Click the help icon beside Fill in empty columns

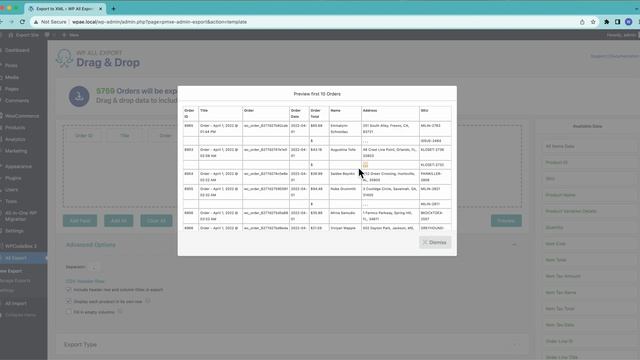coord(120,312)
